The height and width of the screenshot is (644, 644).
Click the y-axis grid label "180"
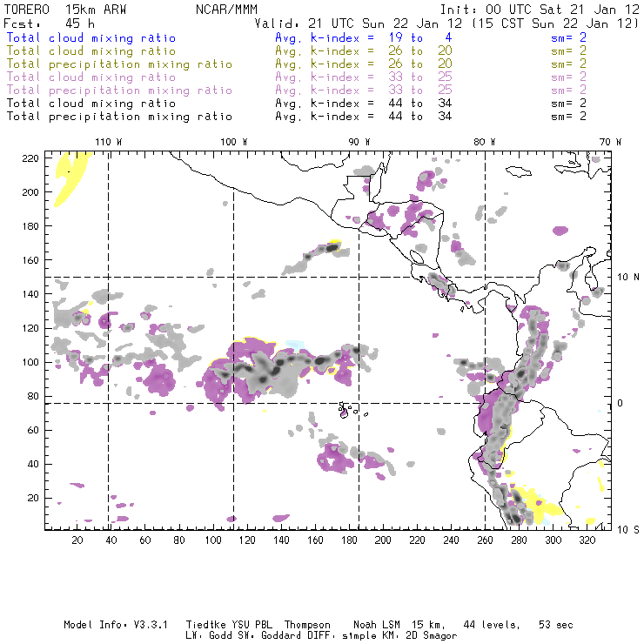tap(30, 226)
